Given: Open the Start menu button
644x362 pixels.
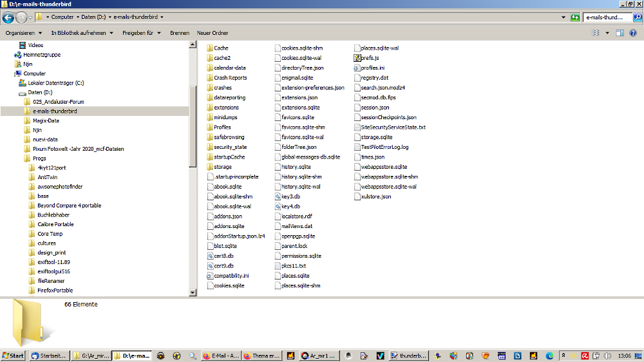Looking at the screenshot, I should [13, 356].
